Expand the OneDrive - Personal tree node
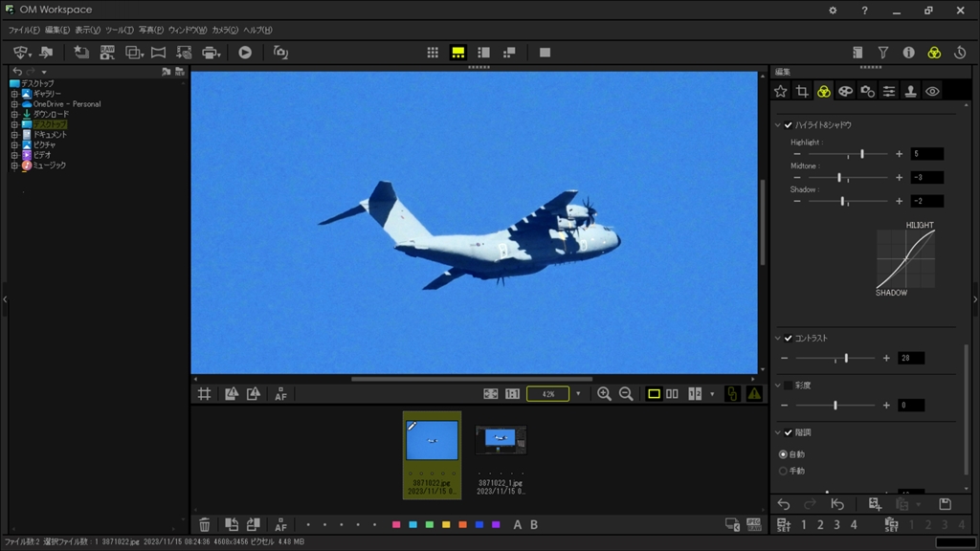This screenshot has width=980, height=551. [x=14, y=104]
